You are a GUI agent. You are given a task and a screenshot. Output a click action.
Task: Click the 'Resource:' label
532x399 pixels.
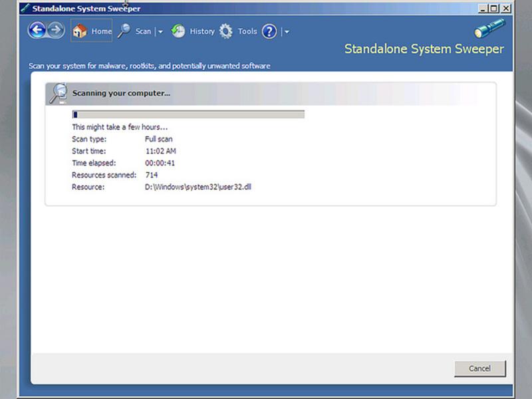[x=88, y=187]
